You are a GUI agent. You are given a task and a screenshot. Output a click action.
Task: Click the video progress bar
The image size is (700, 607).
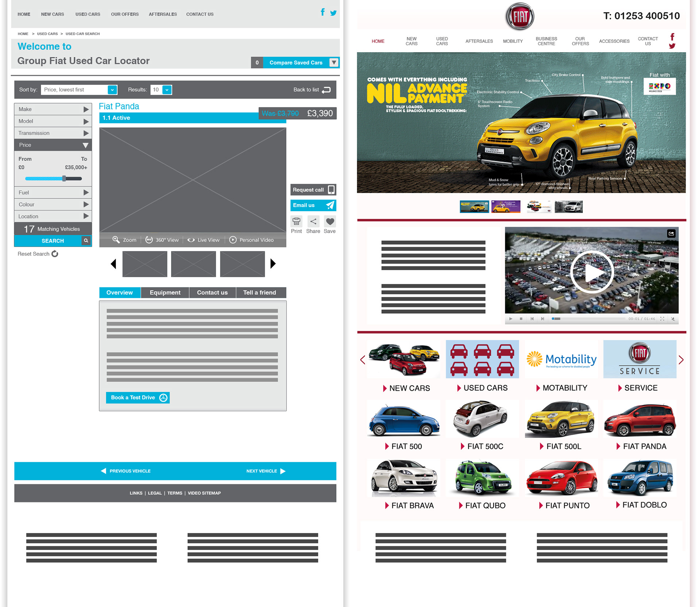click(588, 319)
